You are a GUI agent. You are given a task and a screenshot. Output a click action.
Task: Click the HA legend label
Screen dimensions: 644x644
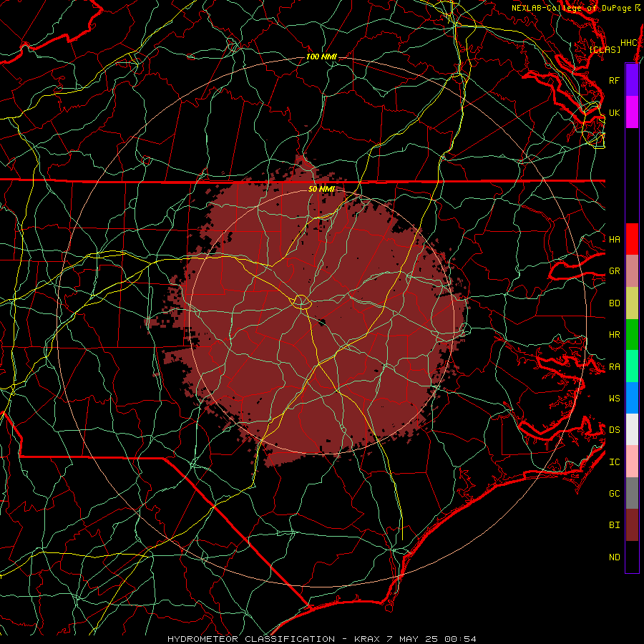point(615,239)
